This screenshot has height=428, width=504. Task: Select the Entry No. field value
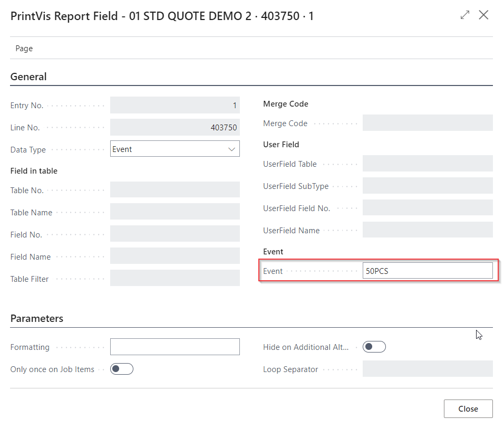pyautogui.click(x=175, y=106)
